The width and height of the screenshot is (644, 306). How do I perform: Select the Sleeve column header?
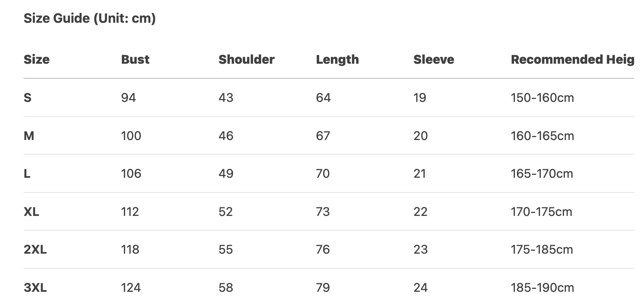[x=434, y=60]
